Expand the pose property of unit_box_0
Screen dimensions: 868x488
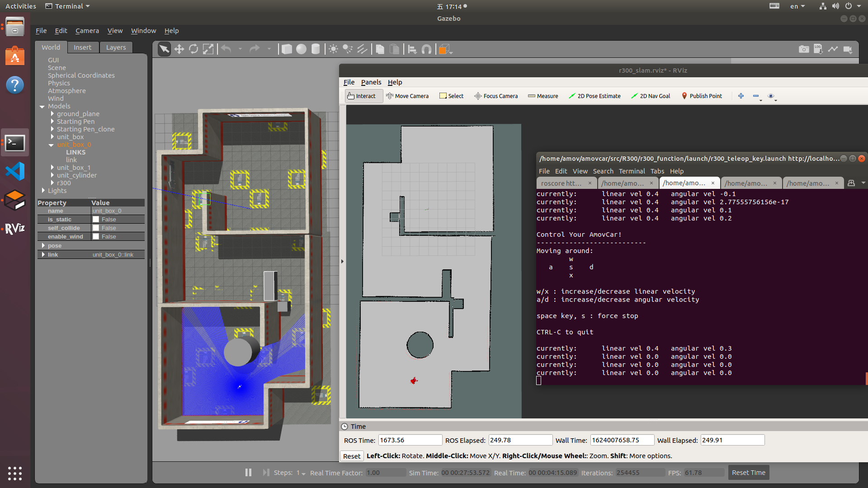click(45, 245)
